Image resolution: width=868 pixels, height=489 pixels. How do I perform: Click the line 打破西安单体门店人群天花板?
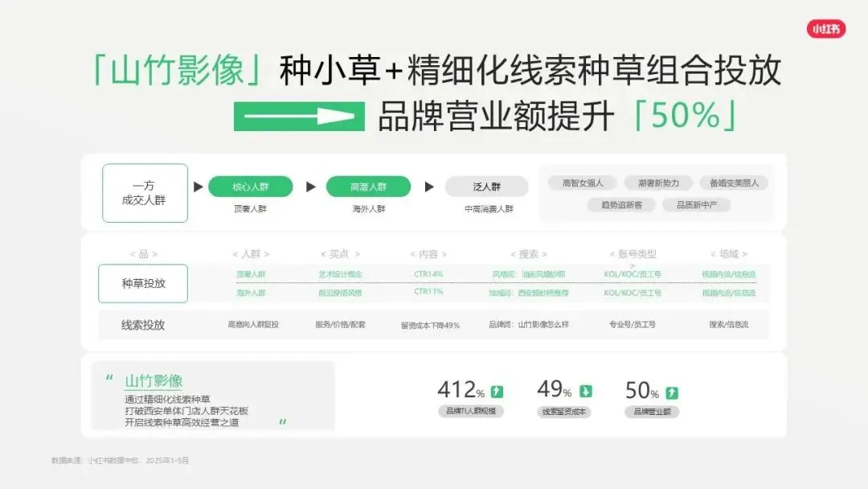coord(186,411)
